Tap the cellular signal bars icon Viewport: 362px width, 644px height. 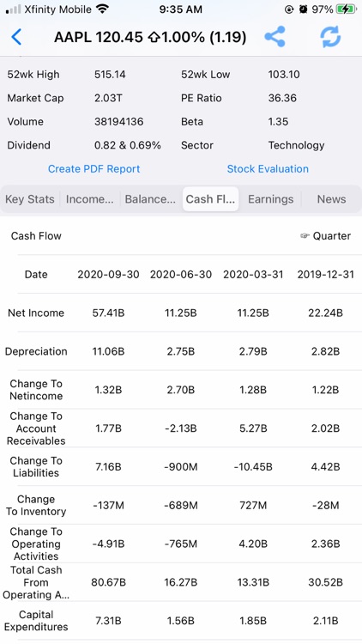(13, 9)
